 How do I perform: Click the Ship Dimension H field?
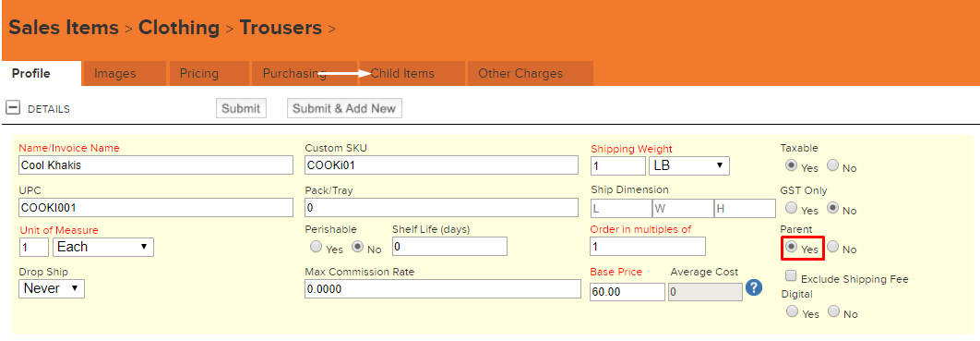tap(745, 208)
